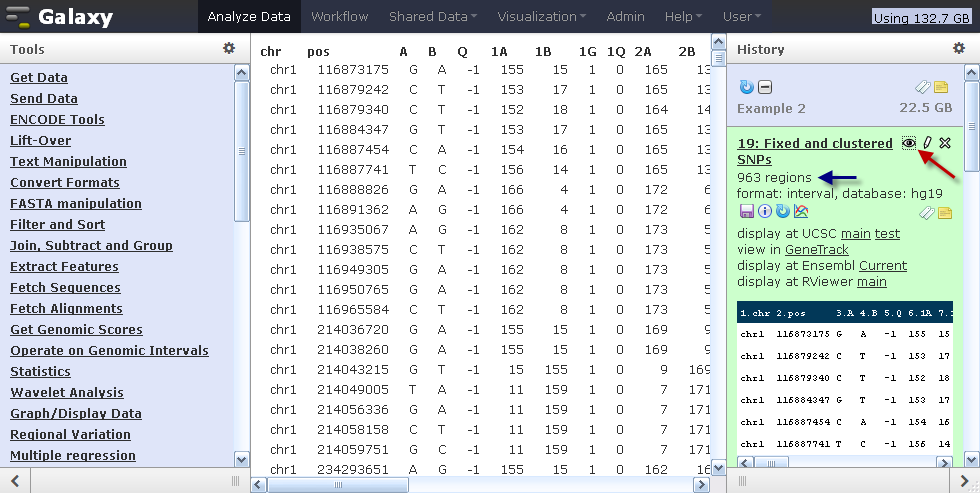
Task: Click UCSC 'test' display link
Action: (887, 234)
